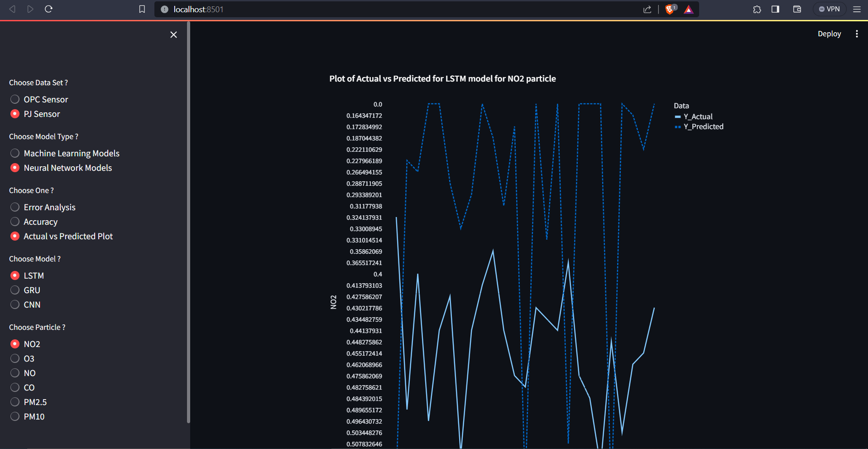Click y-axis tick value 0.44137931
The height and width of the screenshot is (449, 868).
tap(366, 331)
